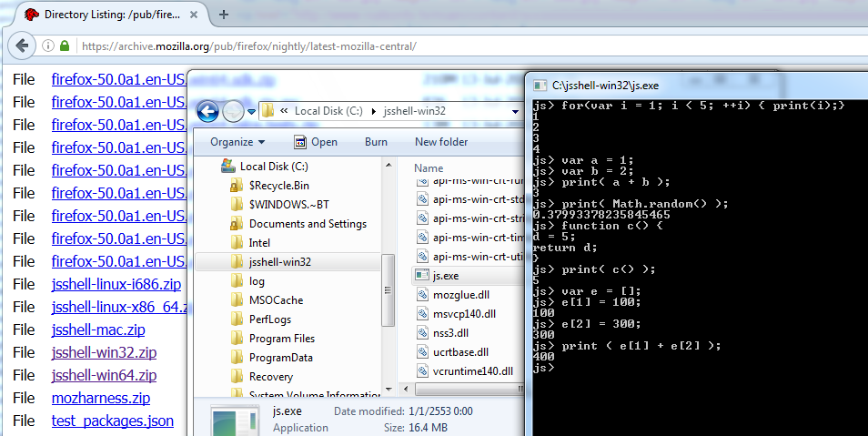Open the jsshell-win64.zip link
Screen dimensions: 868x436
pyautogui.click(x=104, y=376)
